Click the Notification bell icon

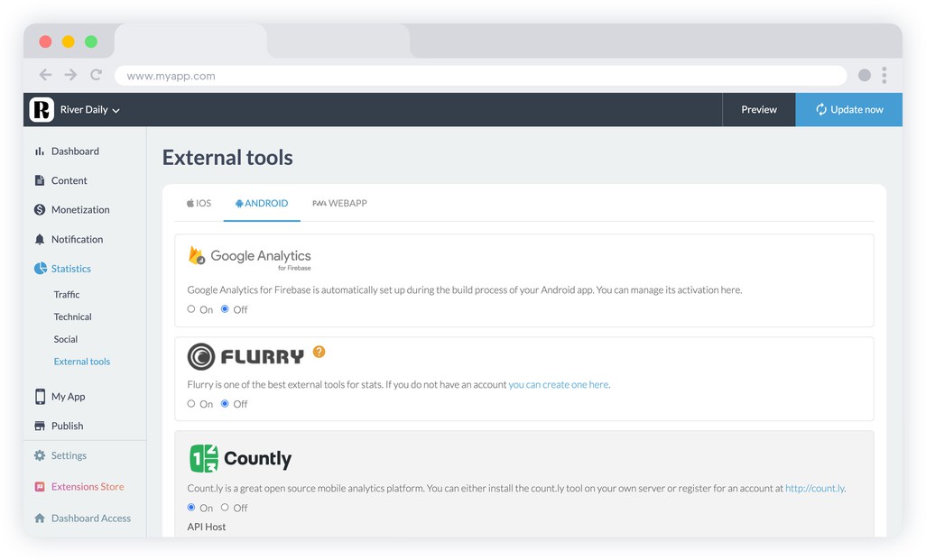click(x=40, y=239)
